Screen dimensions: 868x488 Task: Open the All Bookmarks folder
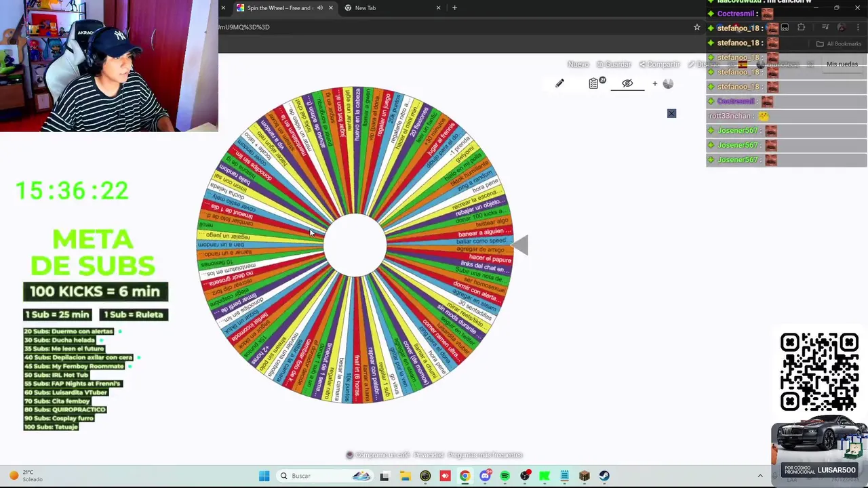click(x=839, y=44)
